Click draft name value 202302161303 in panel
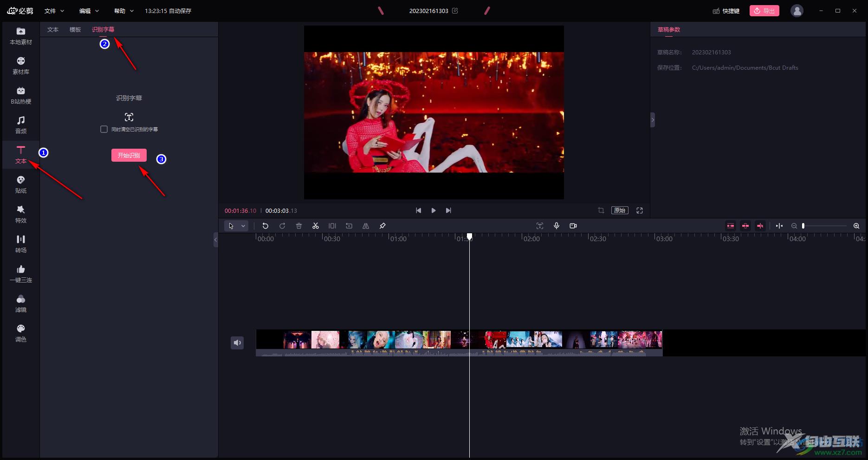 [711, 53]
